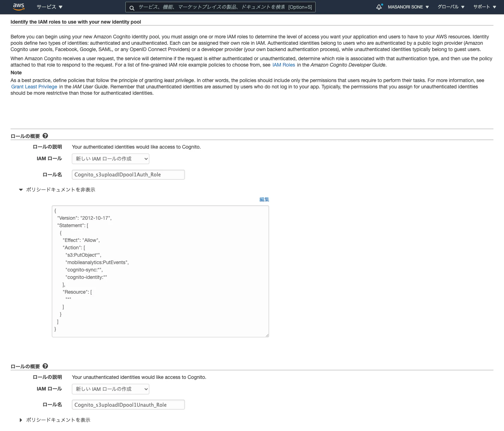504x431 pixels.
Task: Focus the AWS services search field
Action: [x=220, y=7]
